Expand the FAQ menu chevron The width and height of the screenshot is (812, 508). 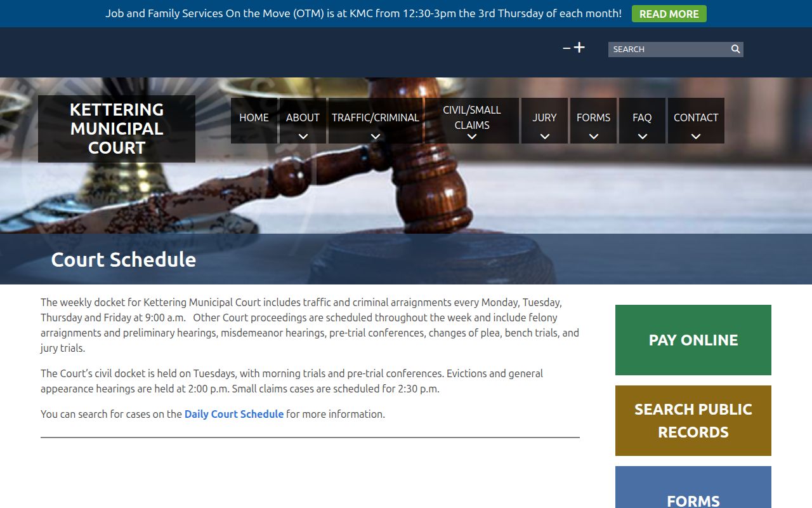pyautogui.click(x=643, y=136)
